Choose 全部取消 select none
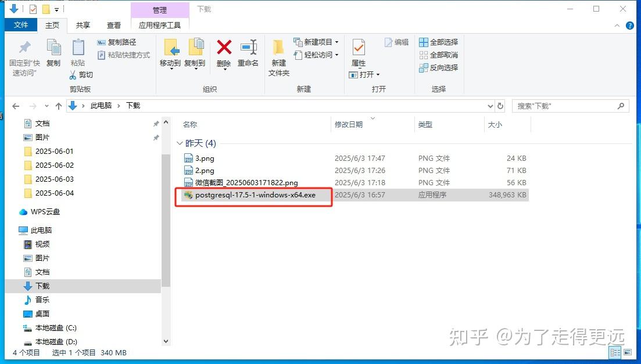641x364 pixels. (x=439, y=55)
